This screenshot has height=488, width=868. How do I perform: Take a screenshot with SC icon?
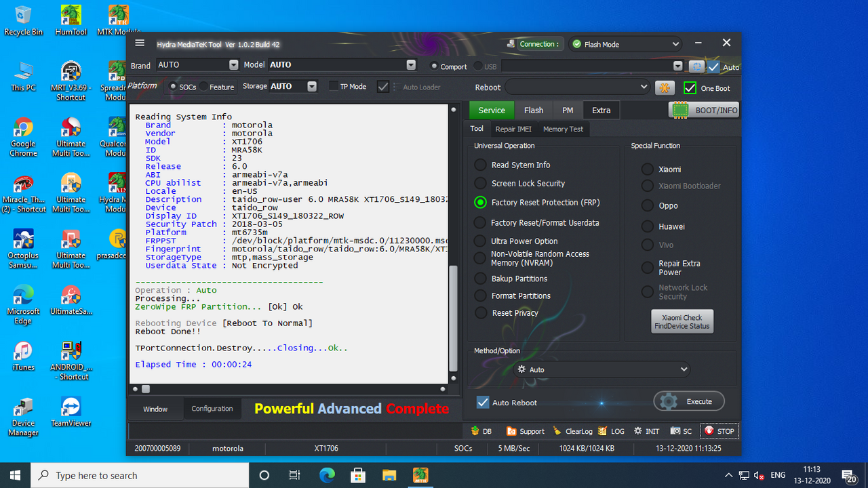point(681,431)
